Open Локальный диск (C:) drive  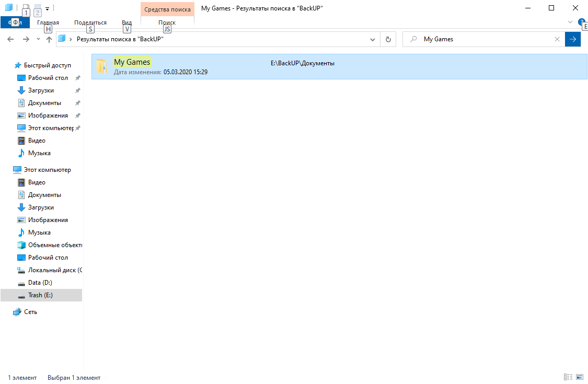tap(55, 270)
